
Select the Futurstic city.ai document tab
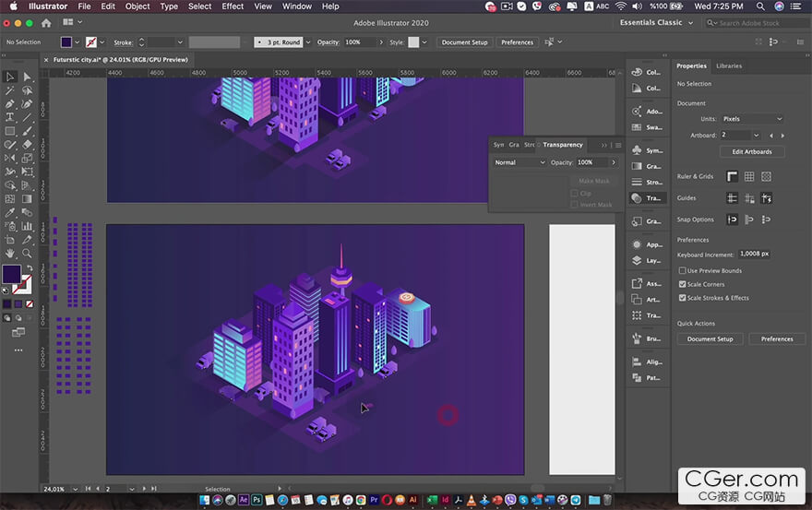point(120,60)
